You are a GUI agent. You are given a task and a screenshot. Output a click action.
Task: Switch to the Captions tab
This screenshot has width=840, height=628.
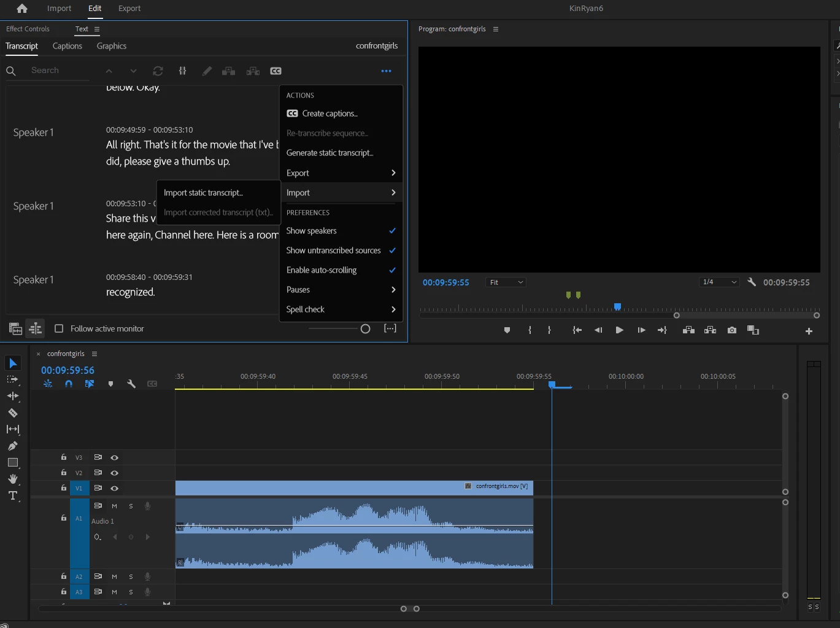pyautogui.click(x=67, y=46)
